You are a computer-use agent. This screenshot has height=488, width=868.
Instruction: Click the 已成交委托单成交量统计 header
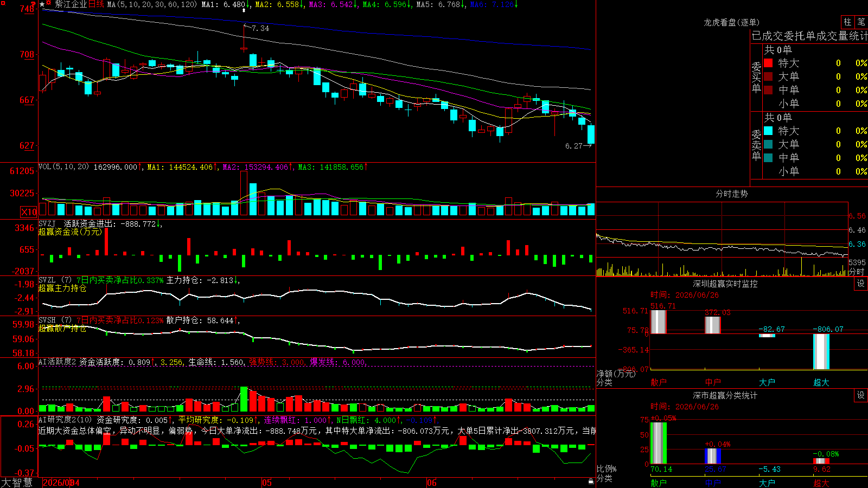click(809, 36)
